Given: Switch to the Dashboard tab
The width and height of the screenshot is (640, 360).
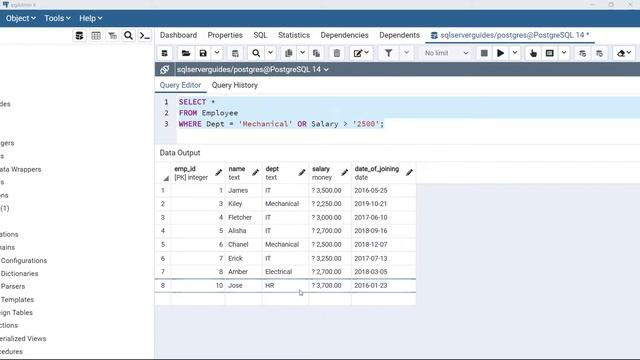Looking at the screenshot, I should coord(178,35).
